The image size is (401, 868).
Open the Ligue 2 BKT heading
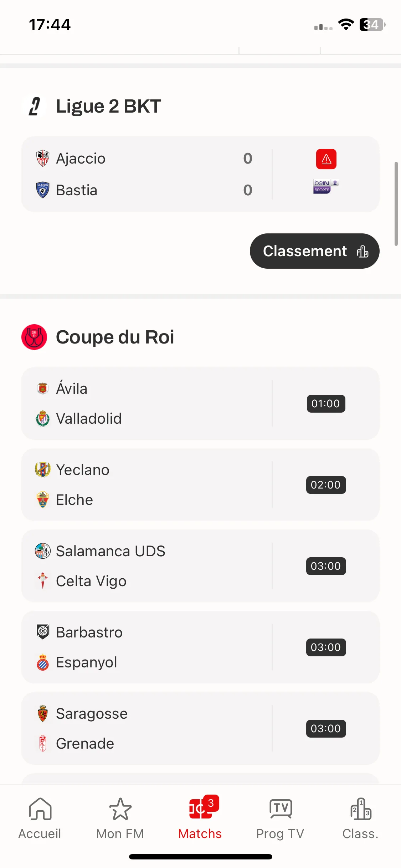(109, 106)
